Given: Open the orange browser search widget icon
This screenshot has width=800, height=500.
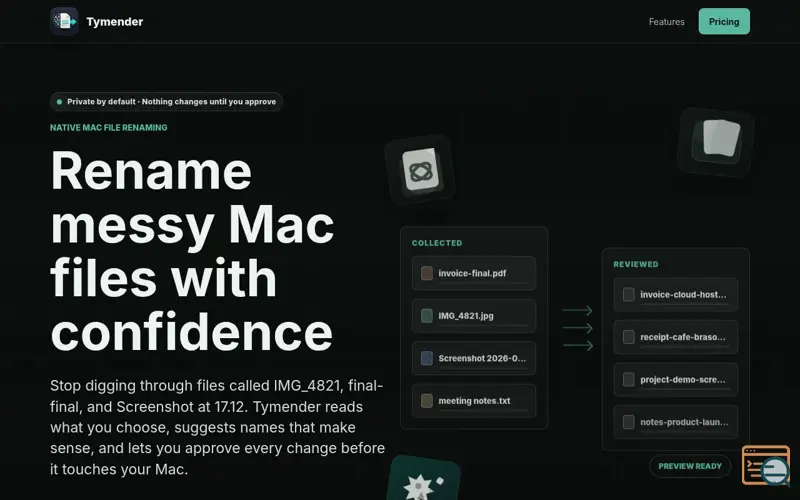Looking at the screenshot, I should (x=766, y=465).
